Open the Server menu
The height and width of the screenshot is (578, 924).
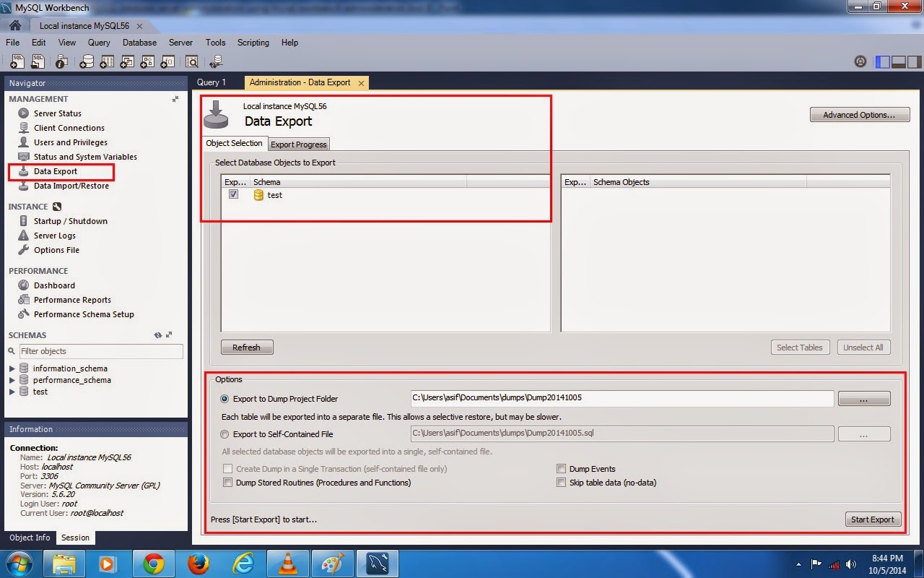pyautogui.click(x=180, y=43)
